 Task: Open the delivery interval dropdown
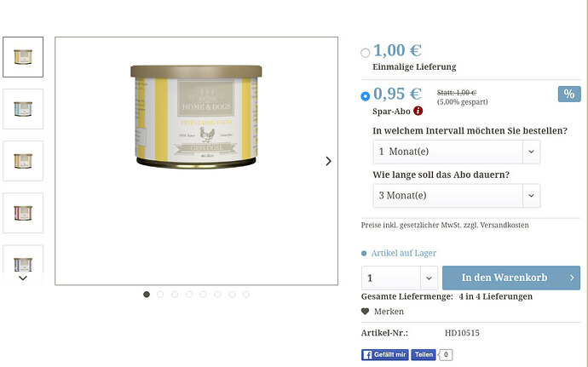(457, 152)
